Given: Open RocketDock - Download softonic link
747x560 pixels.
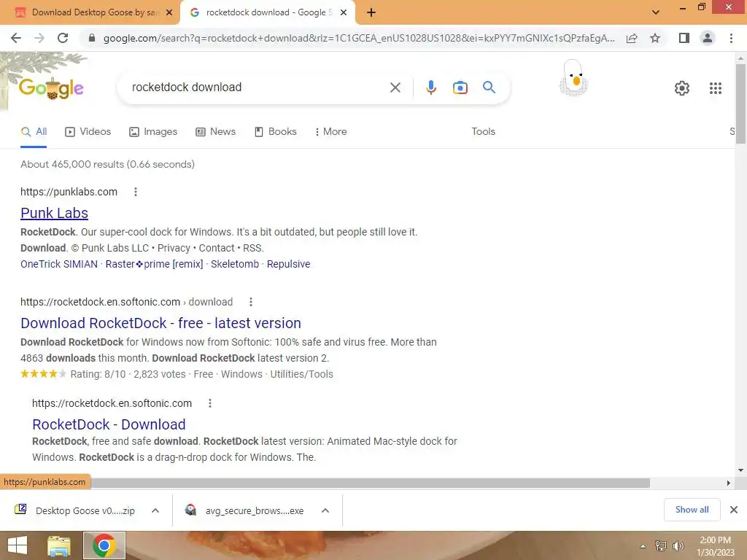Looking at the screenshot, I should click(x=109, y=424).
